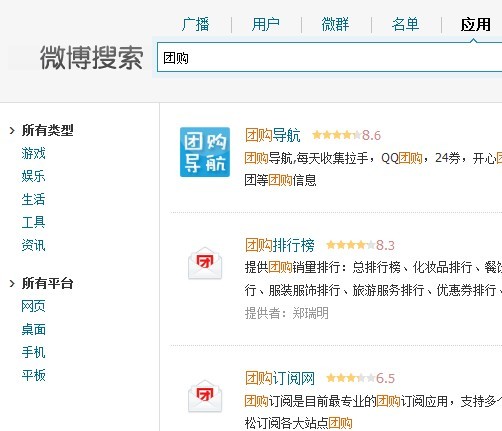Screen dimensions: 502x431
Task: Switch to the 用户 tab
Action: pos(266,24)
